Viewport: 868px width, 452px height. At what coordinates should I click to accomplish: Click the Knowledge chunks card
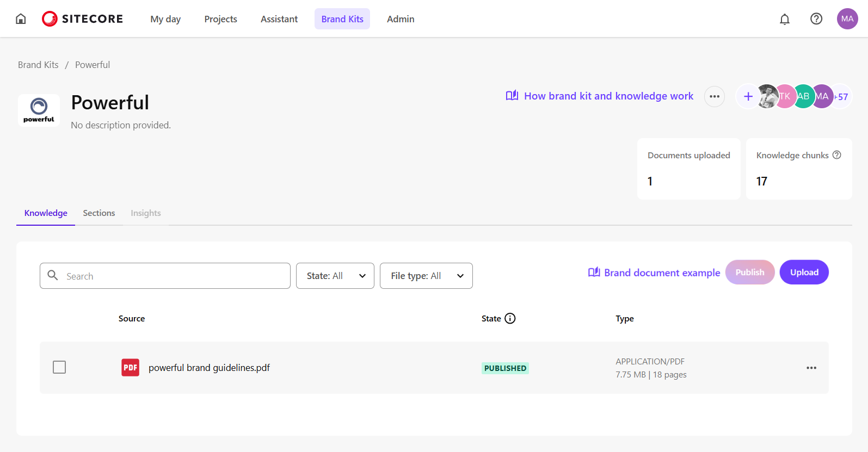pos(799,169)
